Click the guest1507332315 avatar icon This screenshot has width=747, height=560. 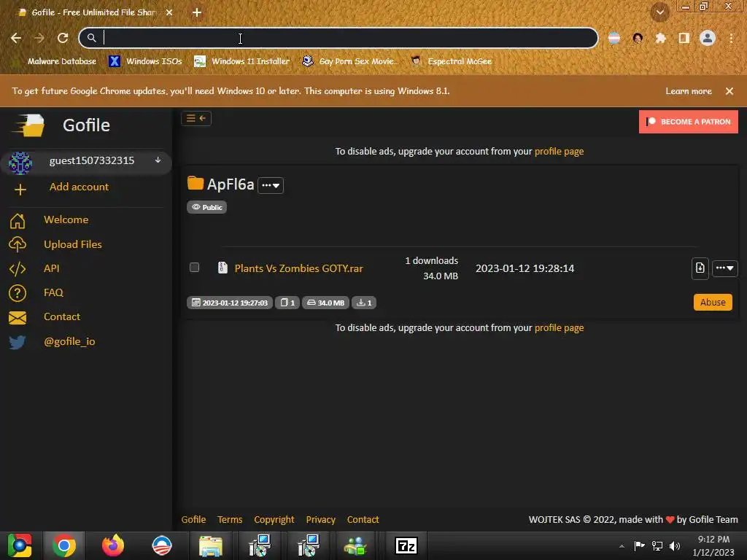(20, 163)
